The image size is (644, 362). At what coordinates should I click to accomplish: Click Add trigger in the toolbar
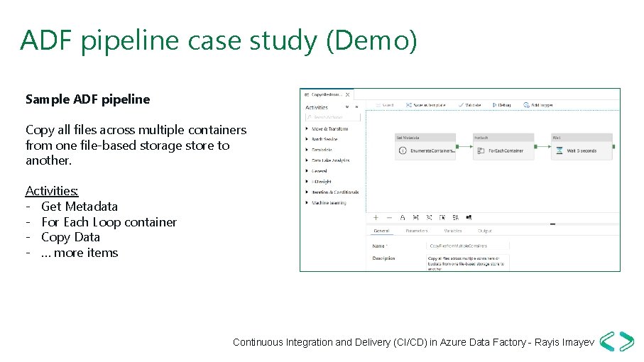[x=537, y=105]
